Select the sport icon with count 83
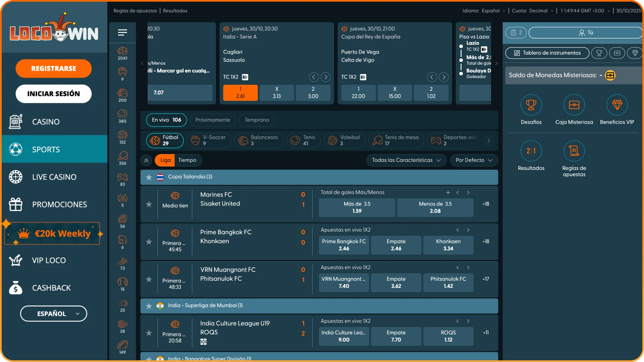Screen dimensions: 644x362 click(x=122, y=180)
